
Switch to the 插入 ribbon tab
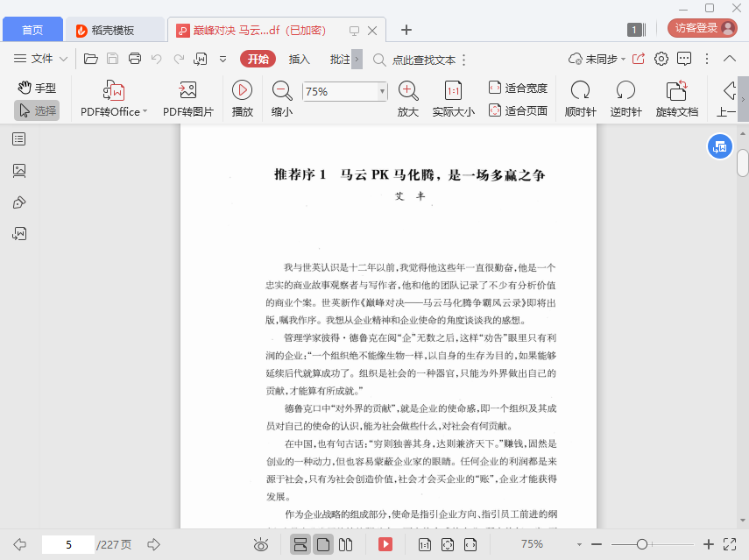pyautogui.click(x=300, y=60)
